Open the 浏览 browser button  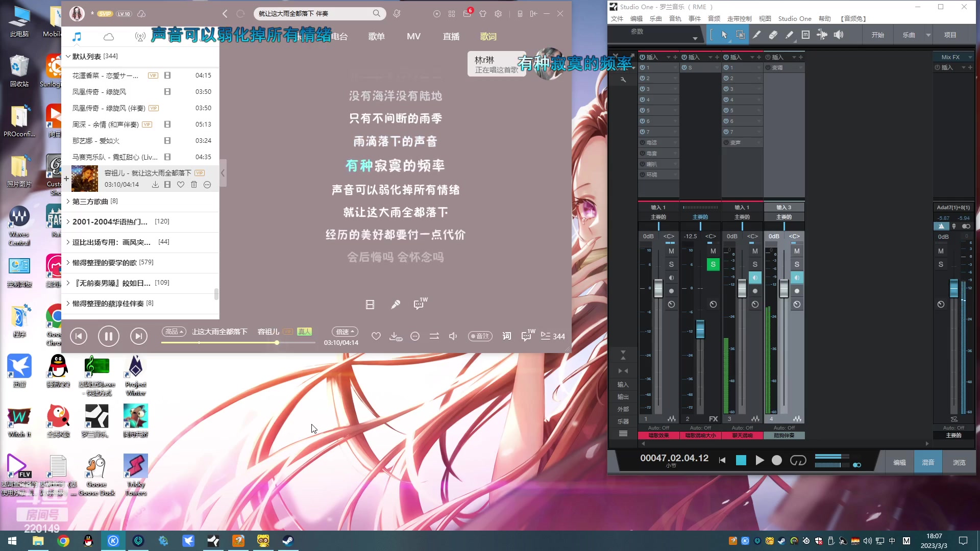pyautogui.click(x=959, y=463)
